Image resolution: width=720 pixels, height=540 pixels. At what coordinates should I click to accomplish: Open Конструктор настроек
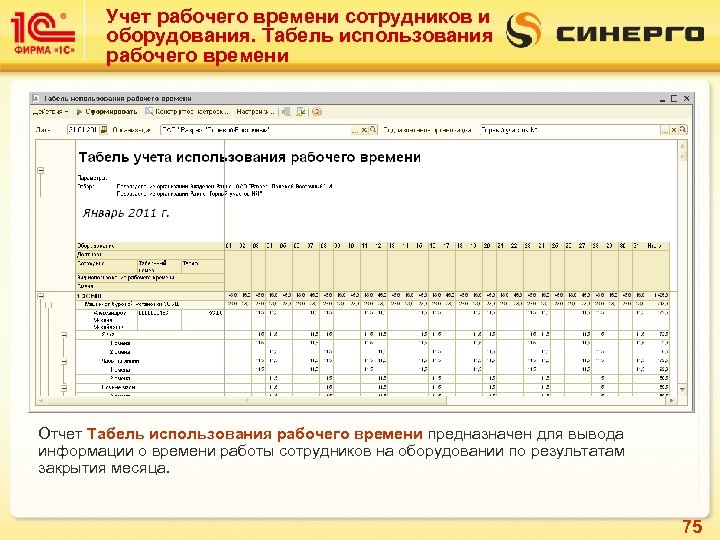[187, 112]
